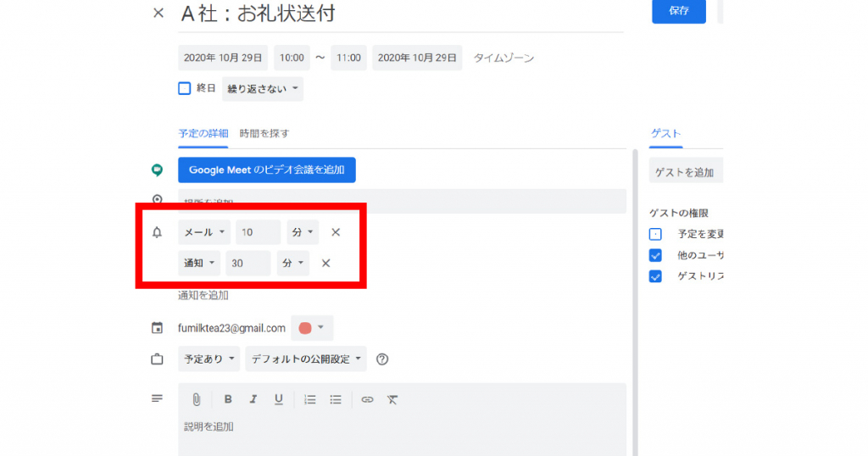Switch to the 時間を探す tab

(x=264, y=133)
